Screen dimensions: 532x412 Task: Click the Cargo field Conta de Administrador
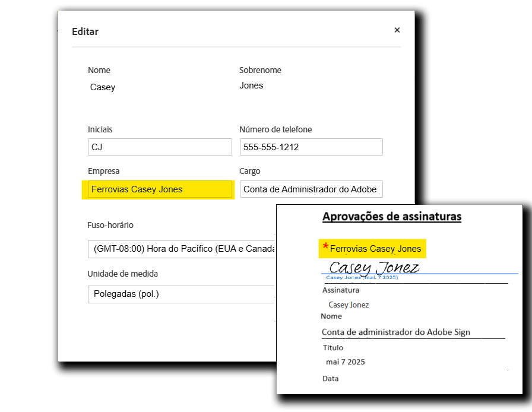311,189
